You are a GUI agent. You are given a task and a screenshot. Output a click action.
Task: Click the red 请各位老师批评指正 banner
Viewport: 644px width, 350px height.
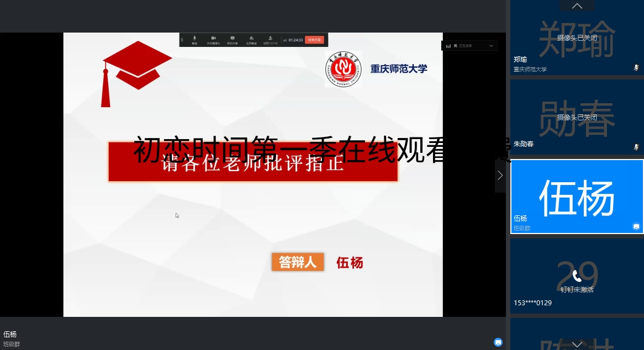[x=253, y=162]
